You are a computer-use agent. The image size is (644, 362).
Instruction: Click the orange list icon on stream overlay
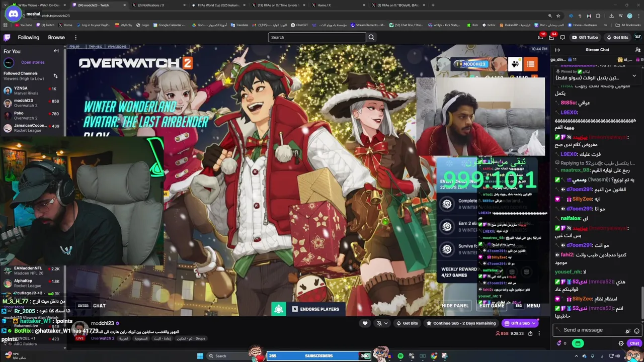click(530, 64)
